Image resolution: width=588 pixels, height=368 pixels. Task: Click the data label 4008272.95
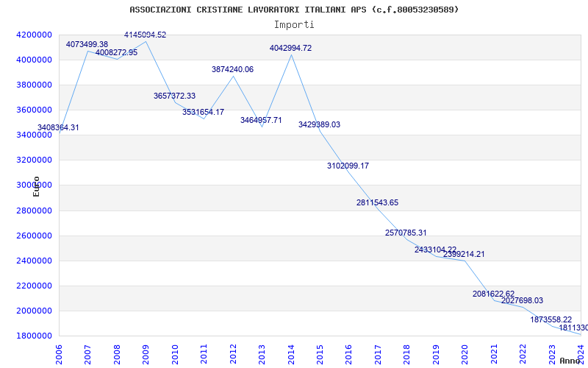tap(116, 52)
